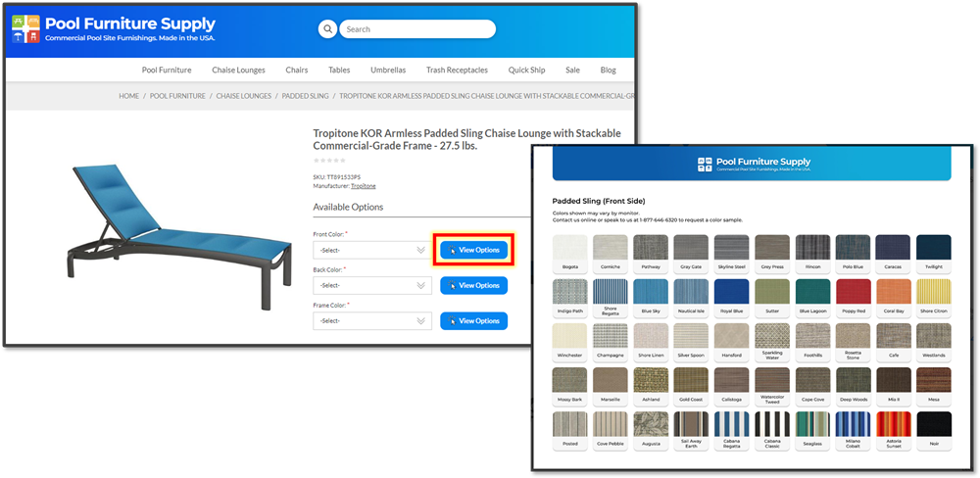Screen dimensions: 980x478
Task: Select the Champagne color swatch
Action: click(x=610, y=343)
